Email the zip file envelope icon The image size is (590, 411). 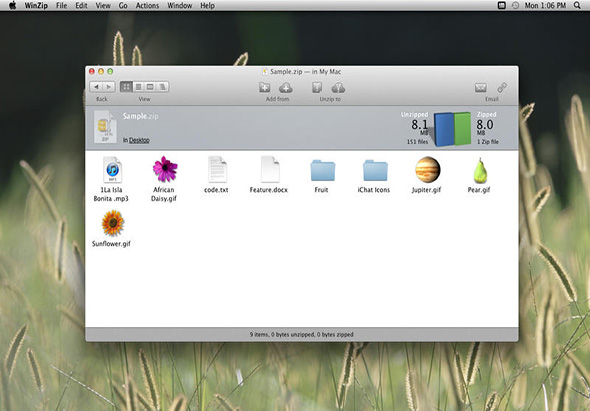(x=481, y=88)
